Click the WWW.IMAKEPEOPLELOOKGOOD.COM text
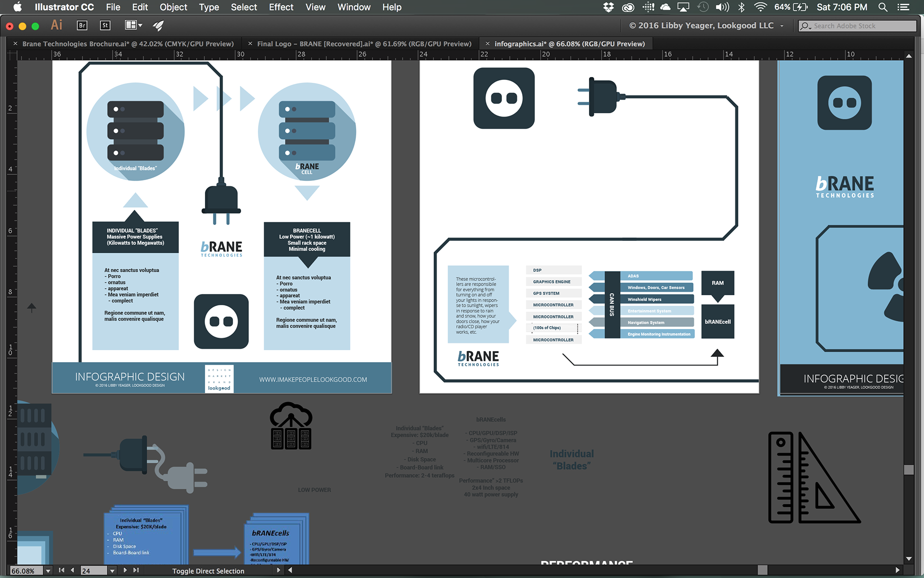The height and width of the screenshot is (578, 924). [313, 380]
